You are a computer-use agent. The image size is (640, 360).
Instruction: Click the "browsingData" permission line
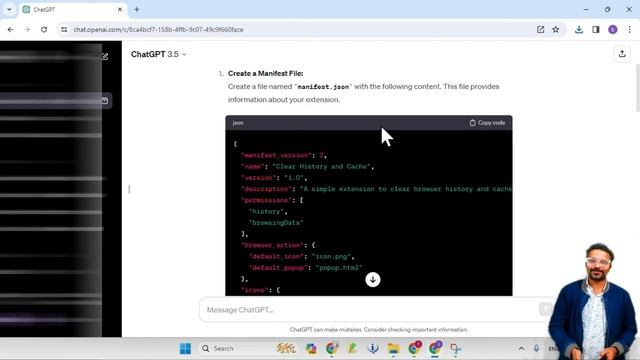click(x=276, y=223)
